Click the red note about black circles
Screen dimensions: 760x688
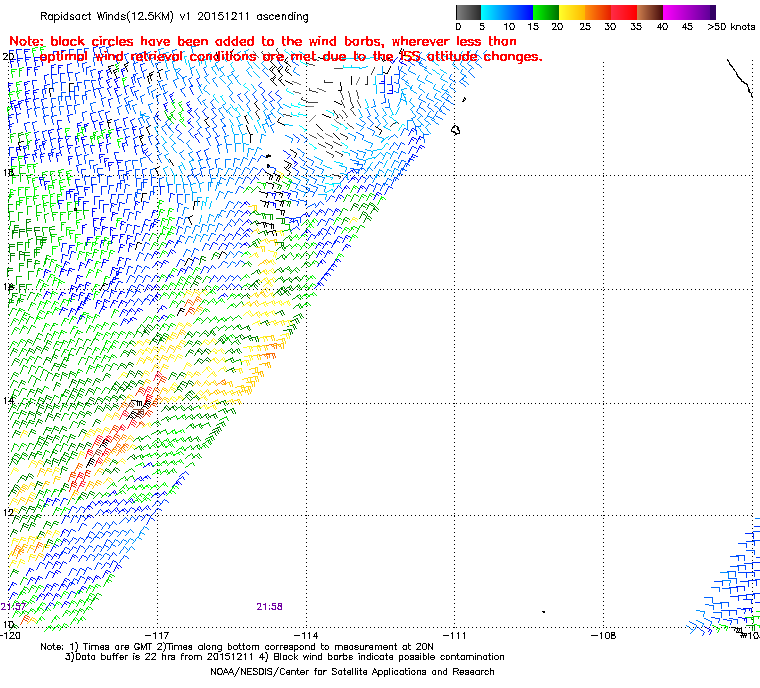pyautogui.click(x=275, y=49)
